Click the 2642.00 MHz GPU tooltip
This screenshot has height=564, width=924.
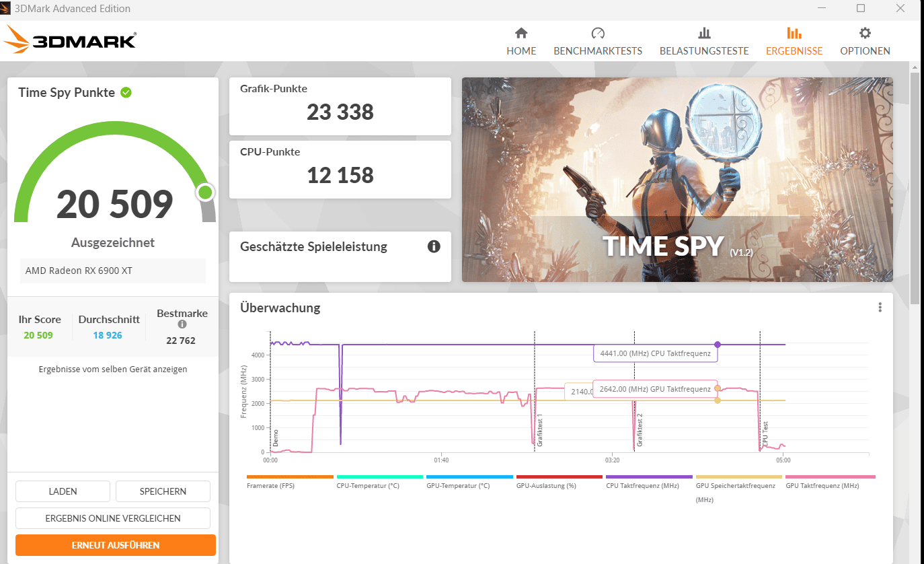pyautogui.click(x=655, y=389)
